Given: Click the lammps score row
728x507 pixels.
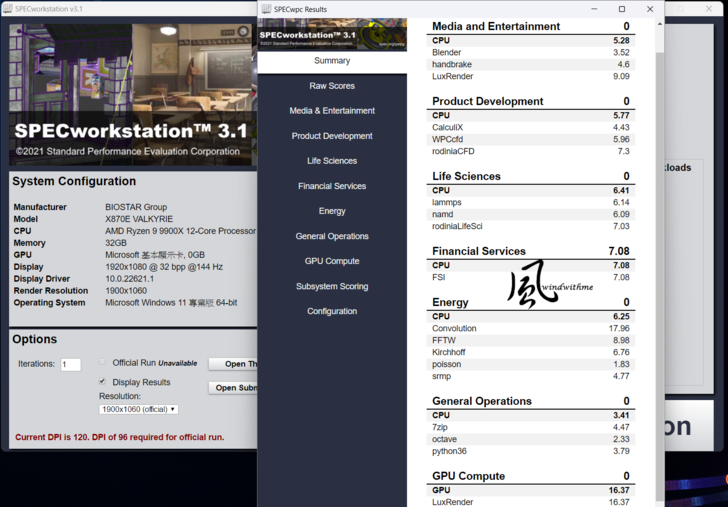Looking at the screenshot, I should click(531, 202).
